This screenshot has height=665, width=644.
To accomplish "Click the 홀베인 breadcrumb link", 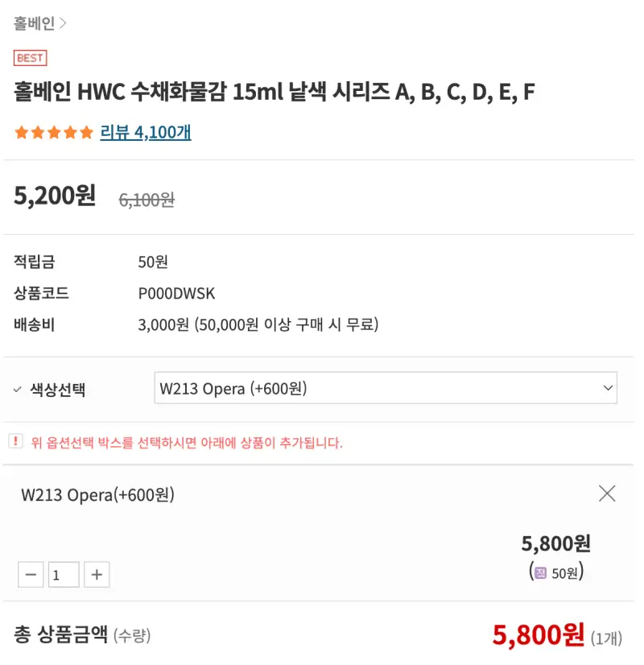I will point(34,24).
